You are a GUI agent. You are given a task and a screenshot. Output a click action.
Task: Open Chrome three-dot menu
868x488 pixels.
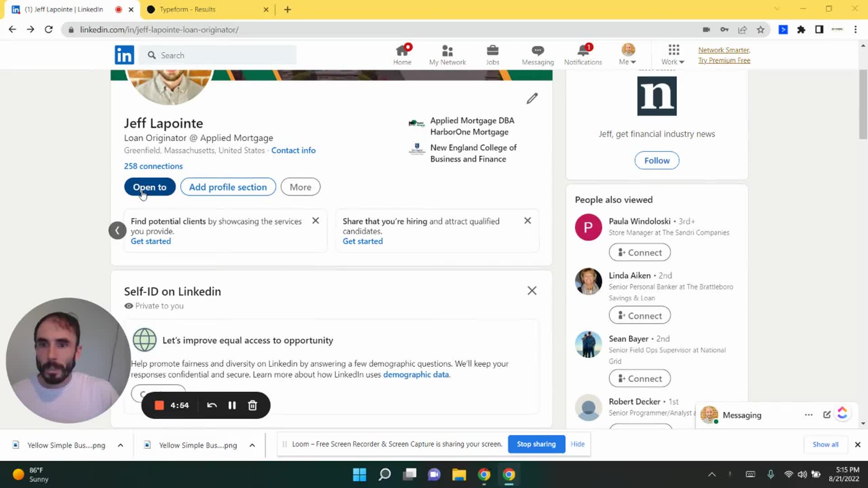(x=855, y=29)
